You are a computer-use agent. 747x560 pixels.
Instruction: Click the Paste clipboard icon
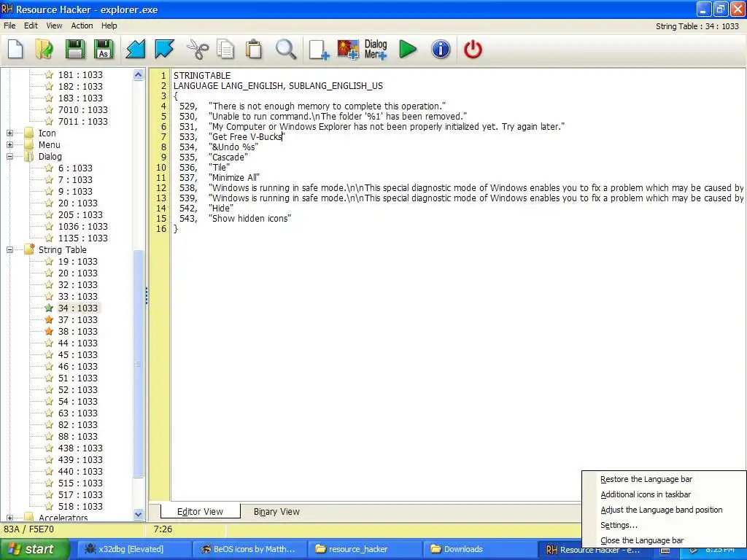pos(254,49)
